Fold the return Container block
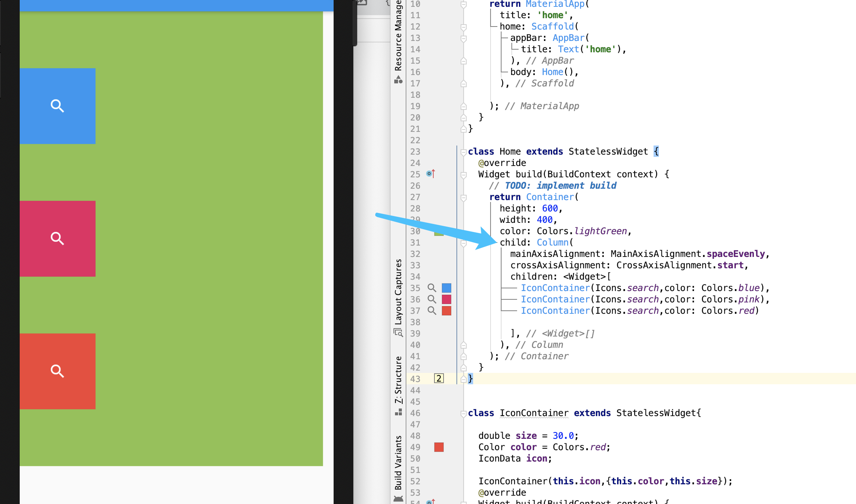Screen dimensions: 856x504 463,197
